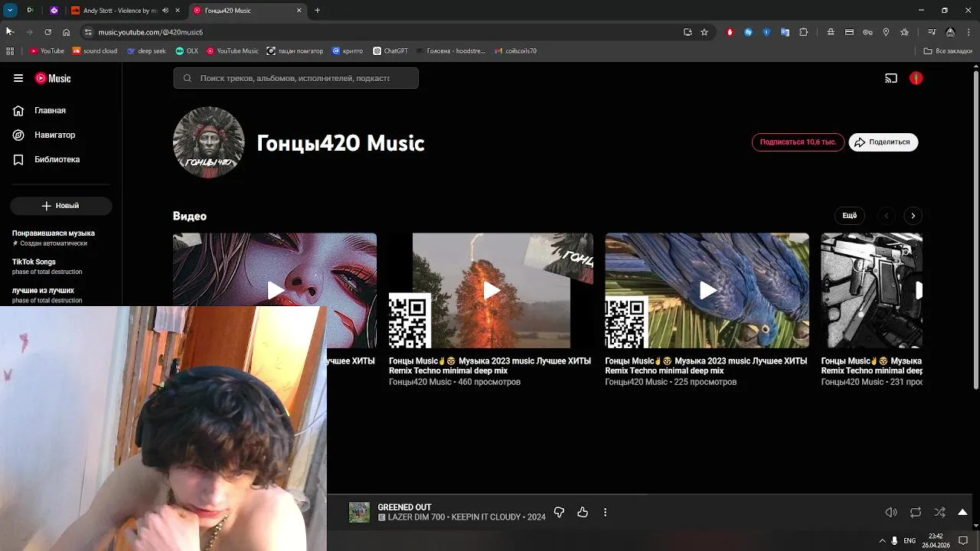Click the search field for tracks and albums
The width and height of the screenshot is (980, 551).
296,78
